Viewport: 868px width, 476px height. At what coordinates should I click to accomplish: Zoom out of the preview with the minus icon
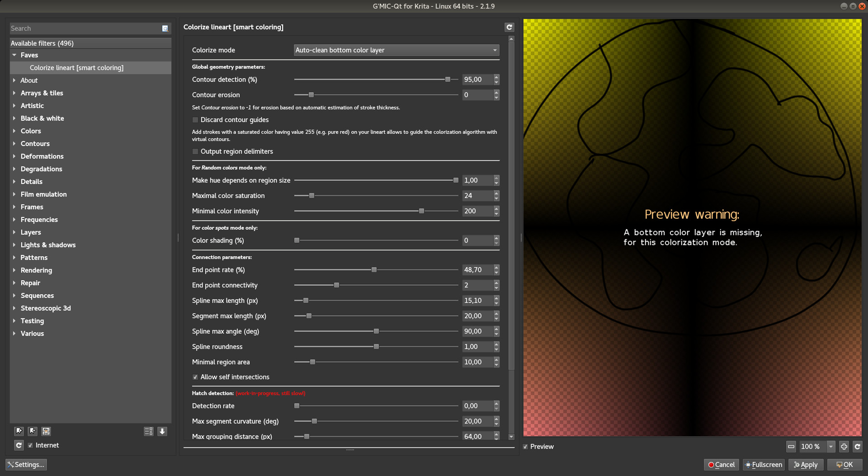(791, 447)
